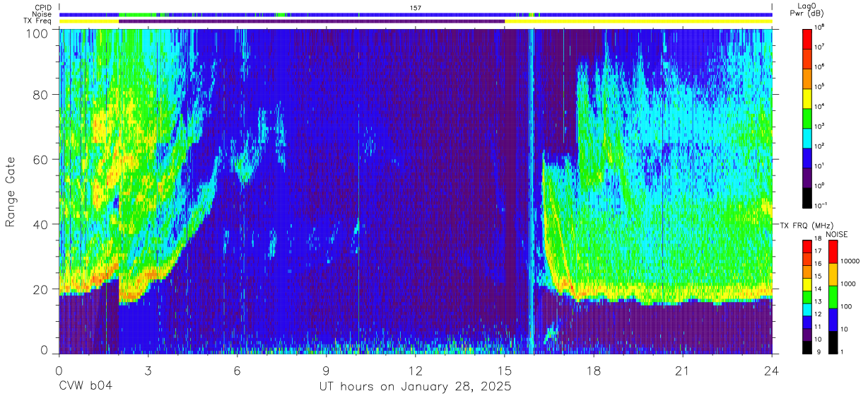The image size is (868, 401).
Task: Click the TX Freq row label
Action: tap(38, 21)
